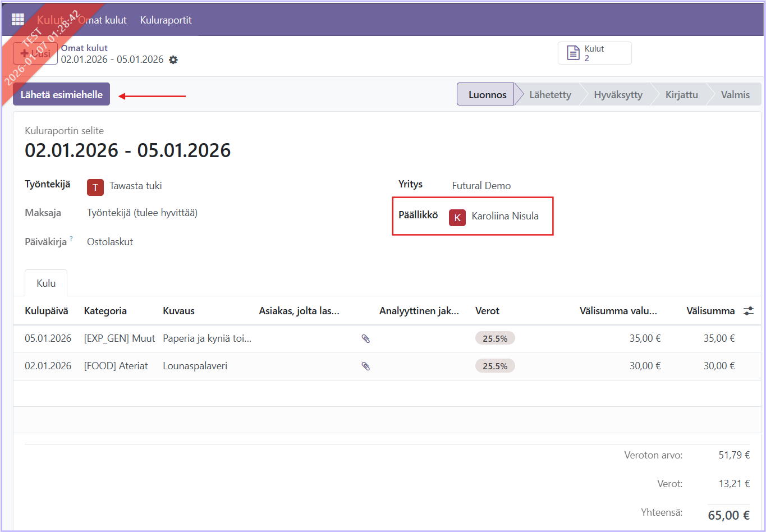Screen dimensions: 766x532
Task: Open the Maksaja dropdown field
Action: 142,213
